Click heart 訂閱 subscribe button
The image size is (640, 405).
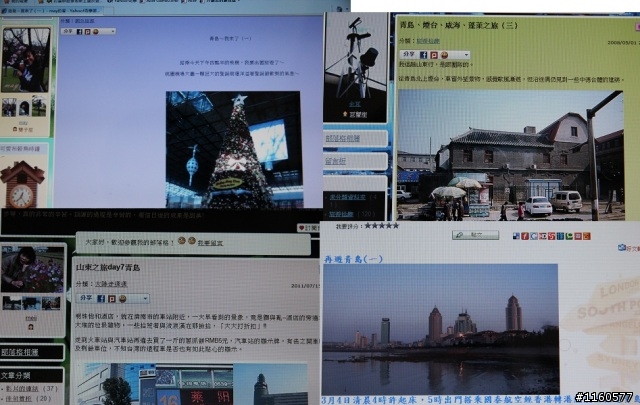(309, 228)
